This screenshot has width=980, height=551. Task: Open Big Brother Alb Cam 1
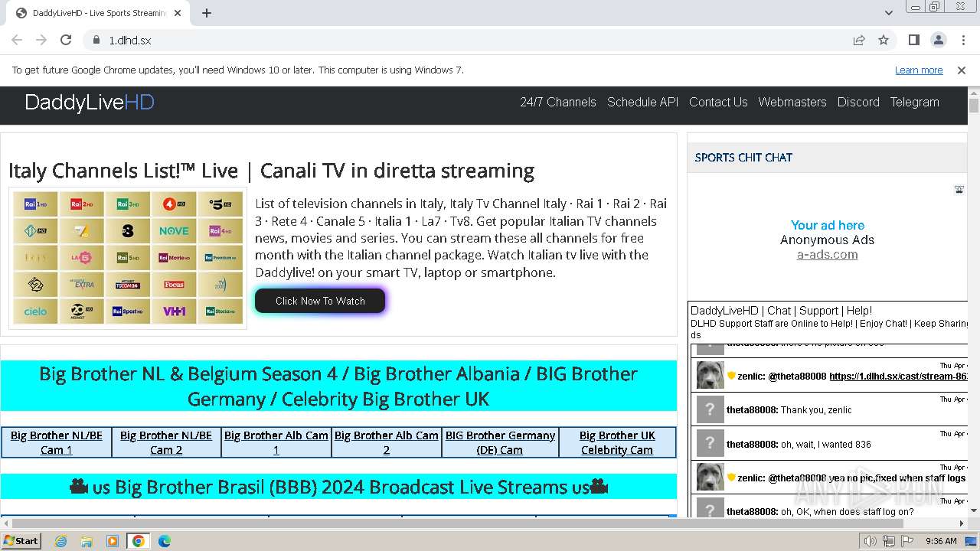click(x=276, y=442)
